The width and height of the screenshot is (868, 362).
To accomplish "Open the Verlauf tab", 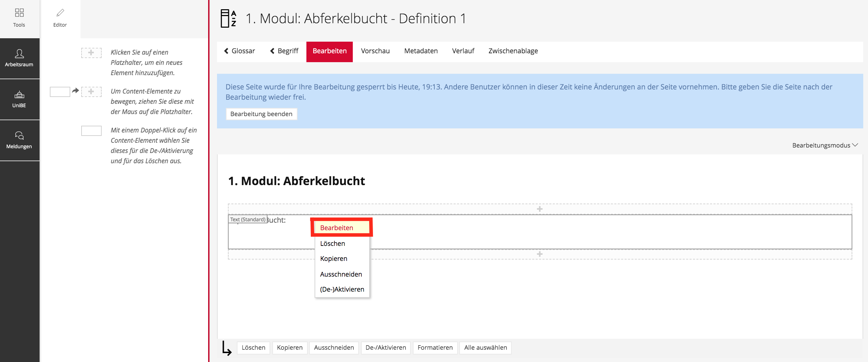I will tap(463, 51).
